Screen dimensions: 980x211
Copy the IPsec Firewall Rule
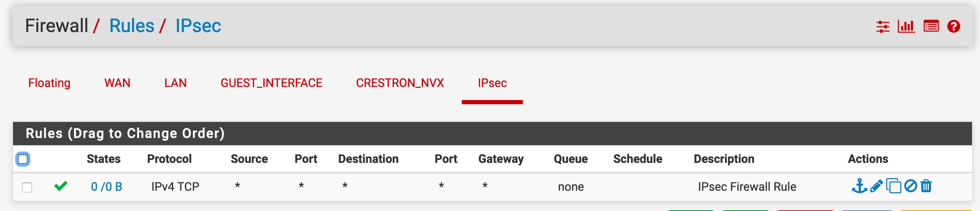coord(894,186)
